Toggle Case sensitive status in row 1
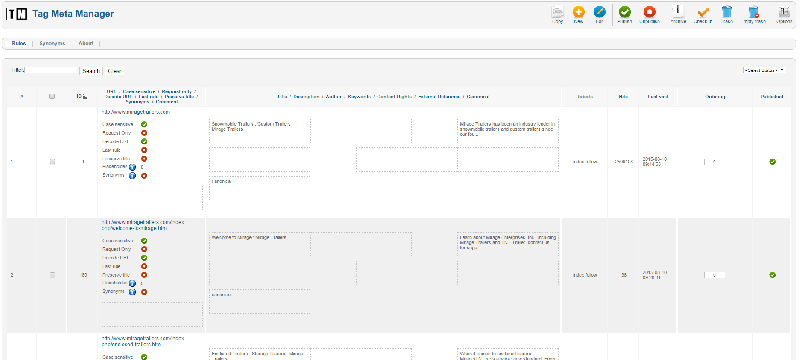The image size is (800, 360). tap(144, 124)
